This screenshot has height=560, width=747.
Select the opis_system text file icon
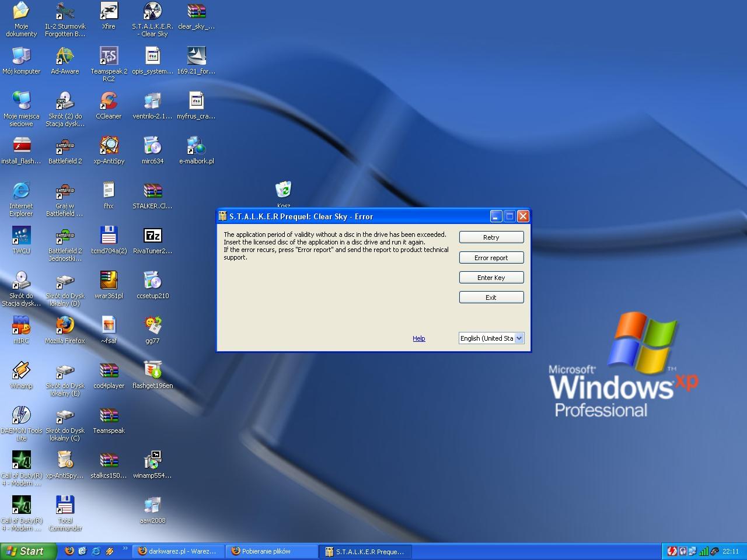152,61
